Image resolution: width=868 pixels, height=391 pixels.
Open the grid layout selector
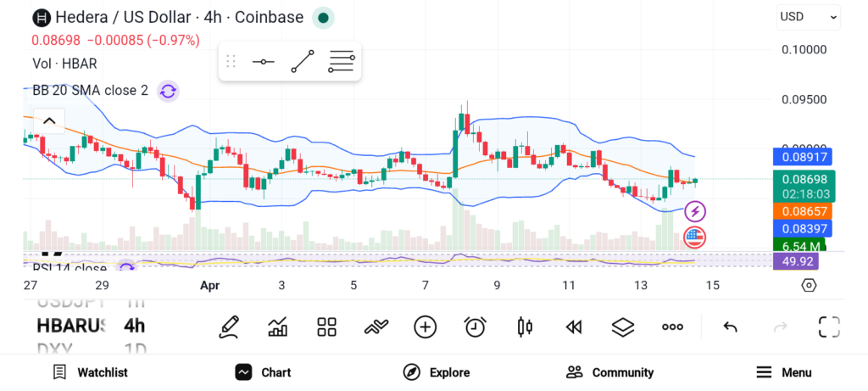(326, 327)
